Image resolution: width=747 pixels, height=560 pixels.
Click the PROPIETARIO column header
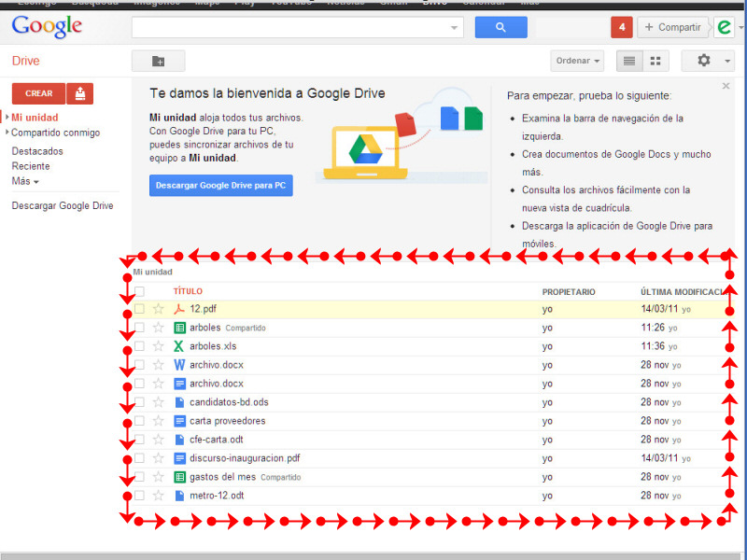[x=569, y=292]
